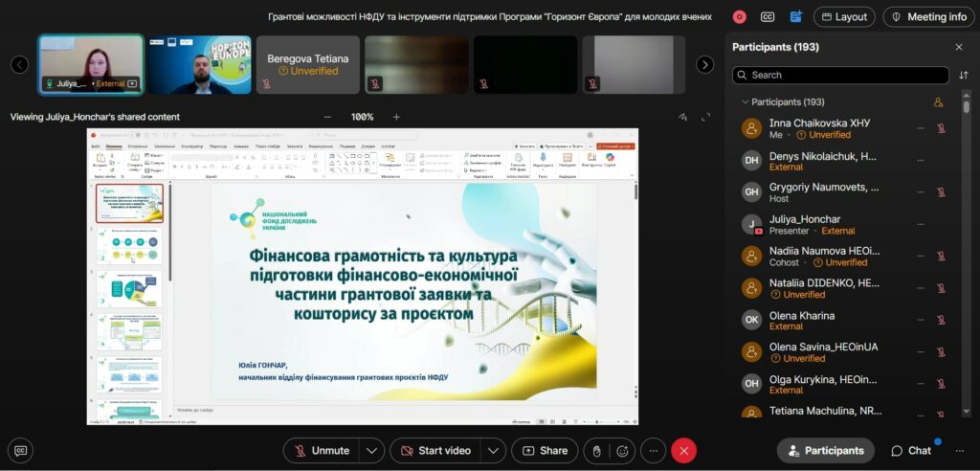Open the Layout menu
The image size is (980, 471).
843,16
